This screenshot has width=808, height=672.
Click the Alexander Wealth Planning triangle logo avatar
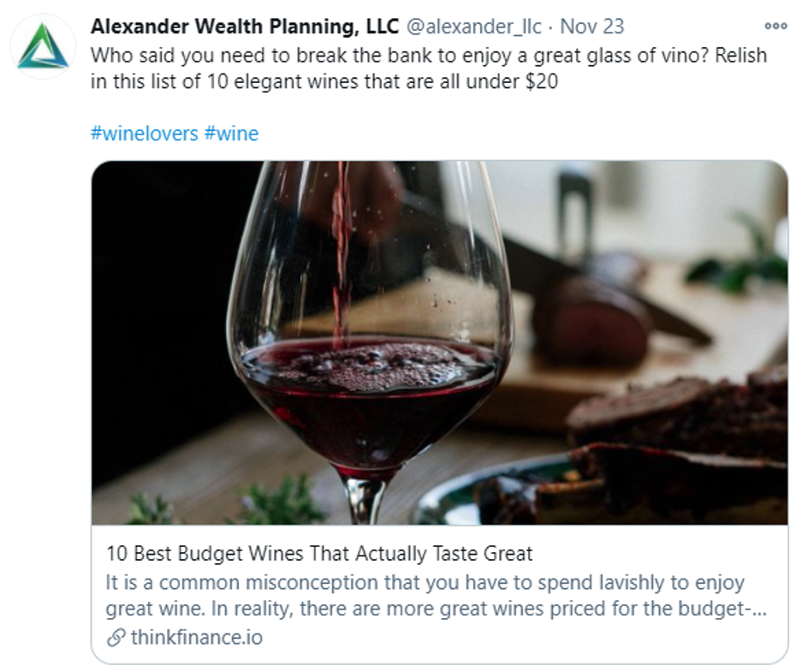point(43,45)
